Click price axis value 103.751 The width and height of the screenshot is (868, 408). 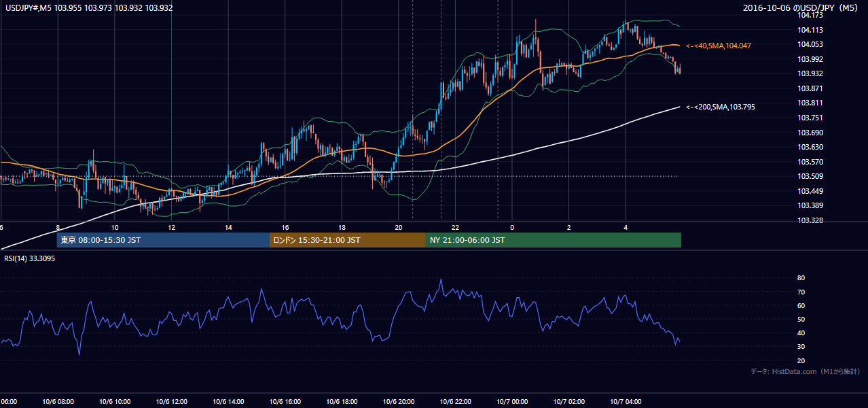pos(810,118)
